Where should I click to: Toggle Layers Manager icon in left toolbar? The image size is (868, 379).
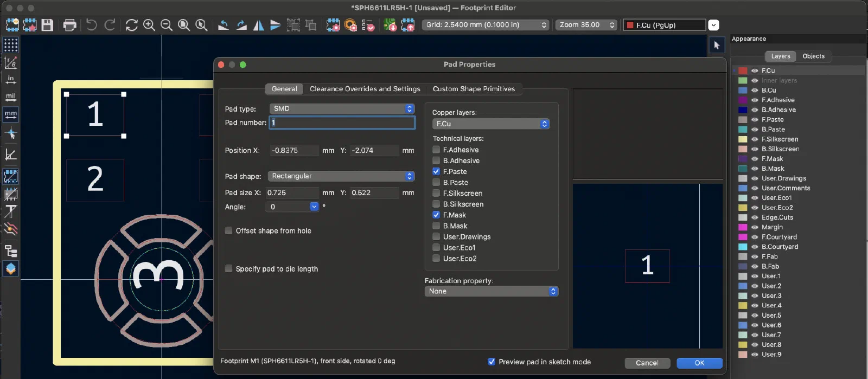(11, 268)
